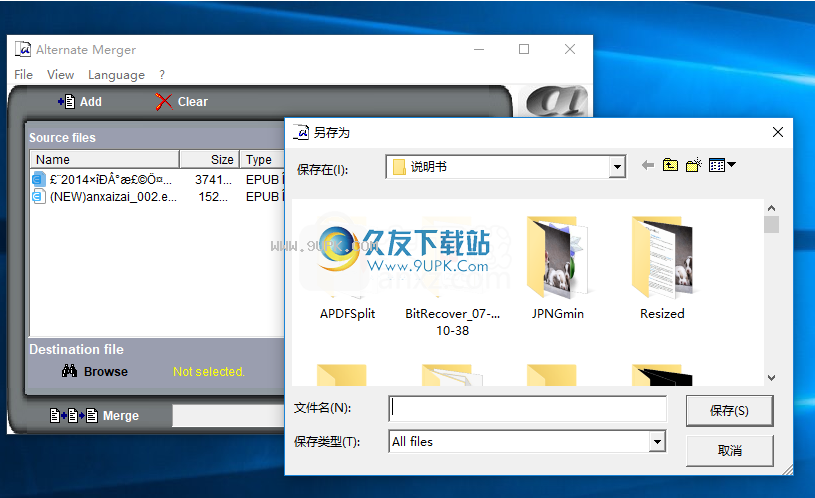815x498 pixels.
Task: Click the create new folder icon
Action: point(694,165)
